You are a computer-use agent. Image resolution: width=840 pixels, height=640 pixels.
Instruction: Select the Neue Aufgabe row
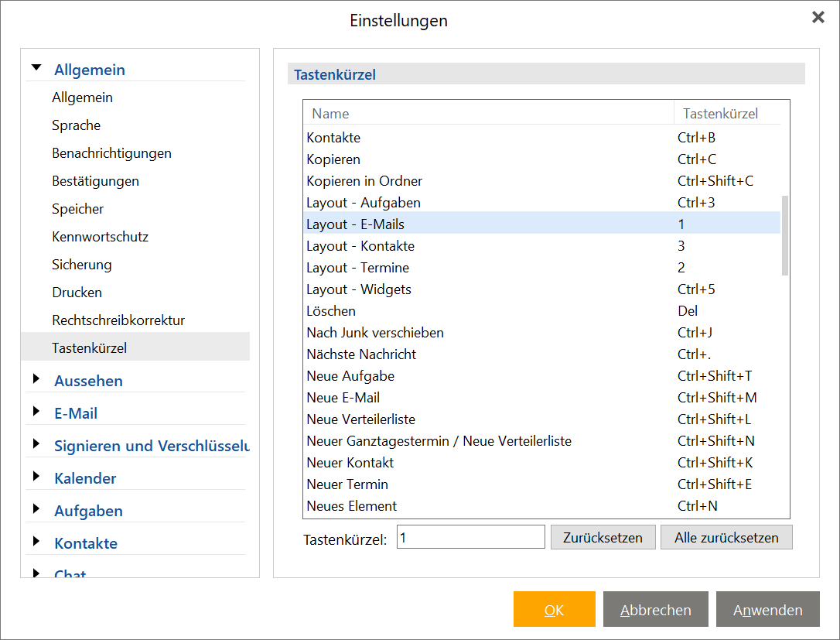pyautogui.click(x=542, y=376)
